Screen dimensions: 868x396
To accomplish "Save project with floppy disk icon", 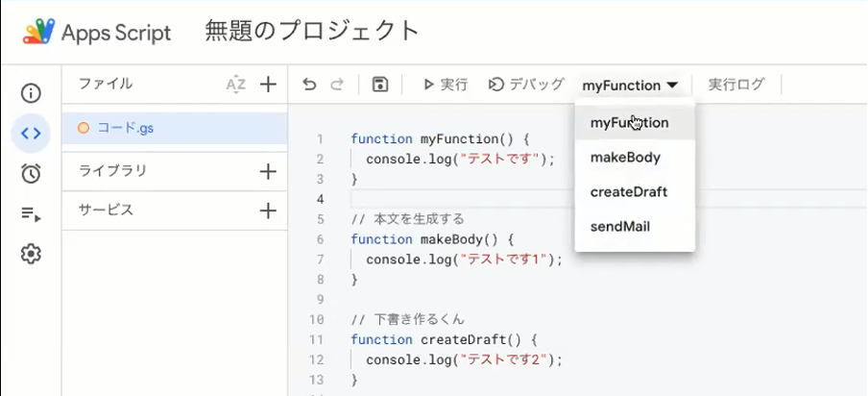I will coord(380,85).
